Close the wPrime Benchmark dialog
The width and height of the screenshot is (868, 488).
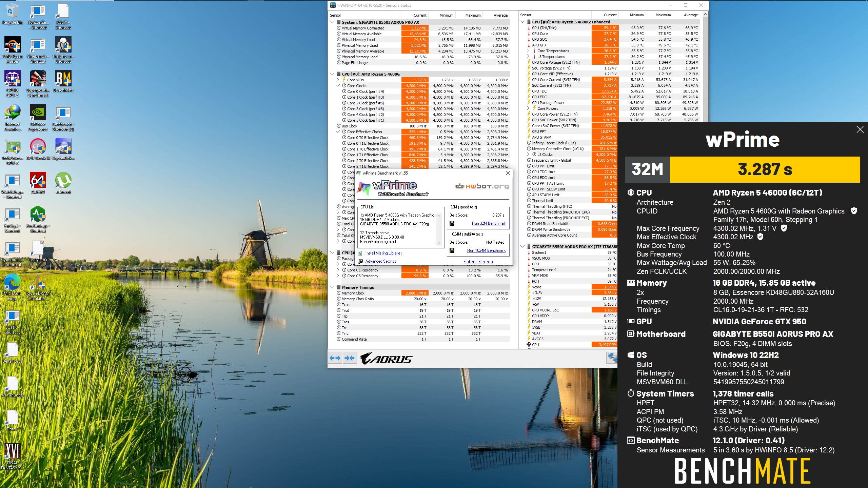tap(508, 173)
